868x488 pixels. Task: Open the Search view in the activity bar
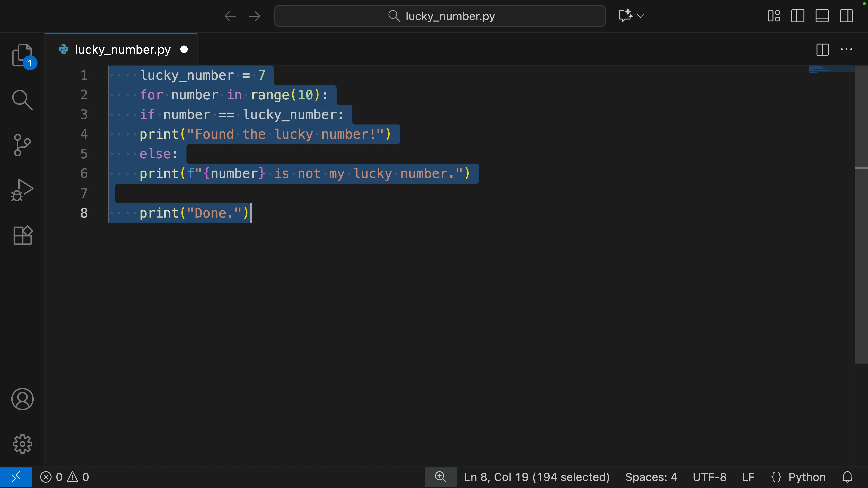click(22, 100)
